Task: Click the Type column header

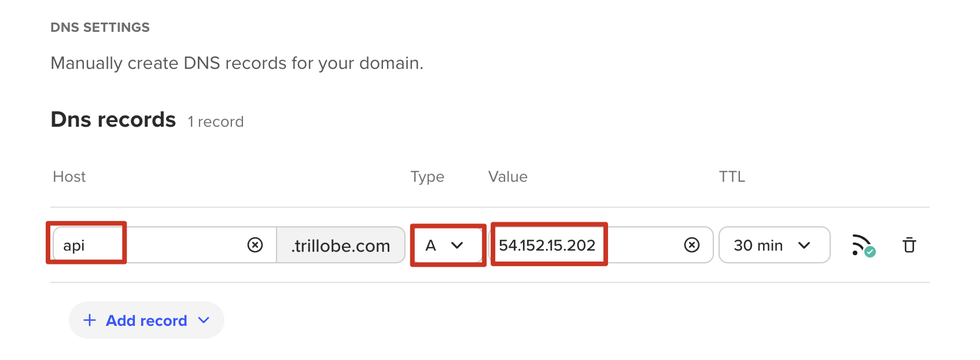Action: [427, 177]
